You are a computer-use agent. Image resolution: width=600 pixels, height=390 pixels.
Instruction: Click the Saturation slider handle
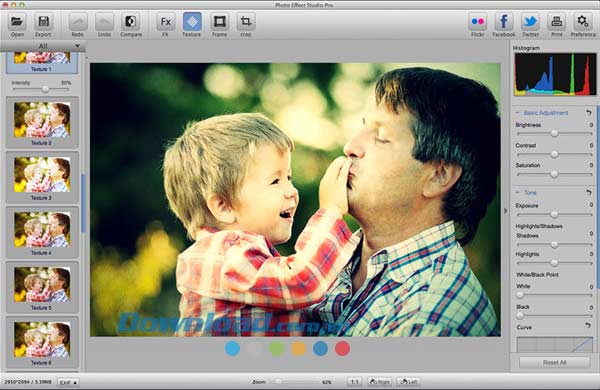(554, 174)
